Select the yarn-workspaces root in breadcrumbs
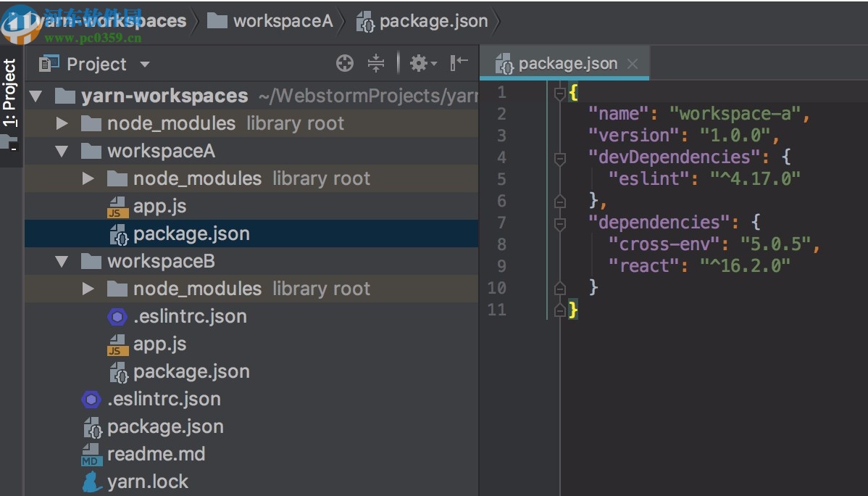 click(116, 21)
